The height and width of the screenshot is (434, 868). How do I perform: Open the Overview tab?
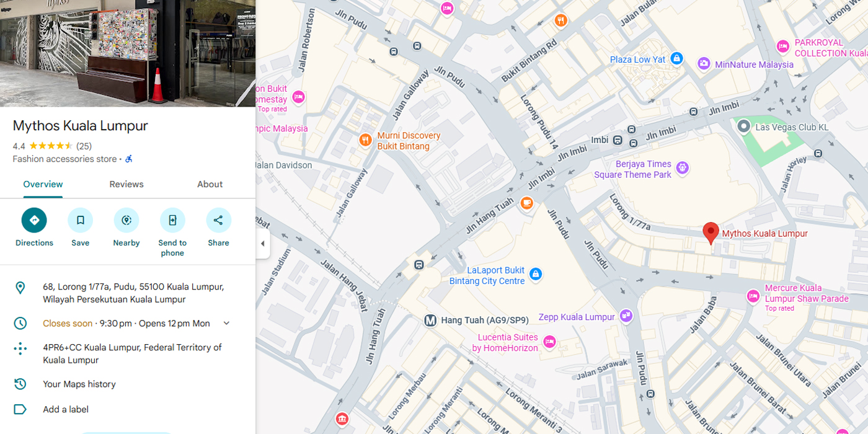click(43, 184)
